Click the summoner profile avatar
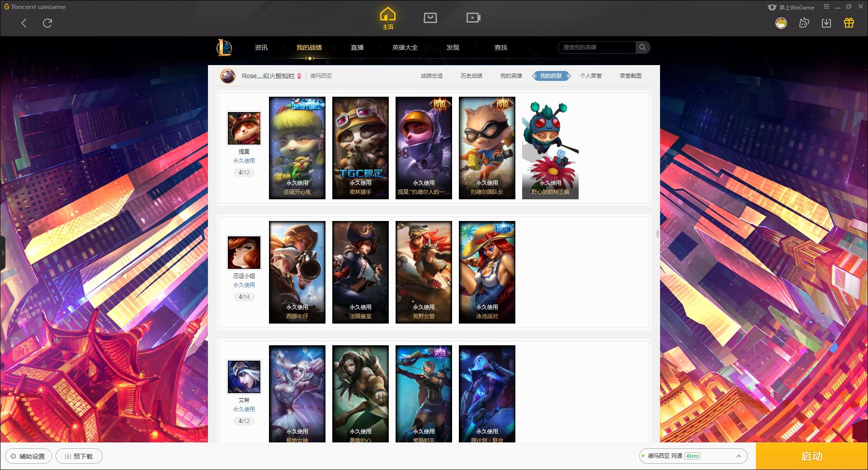868x470 pixels. (x=228, y=76)
